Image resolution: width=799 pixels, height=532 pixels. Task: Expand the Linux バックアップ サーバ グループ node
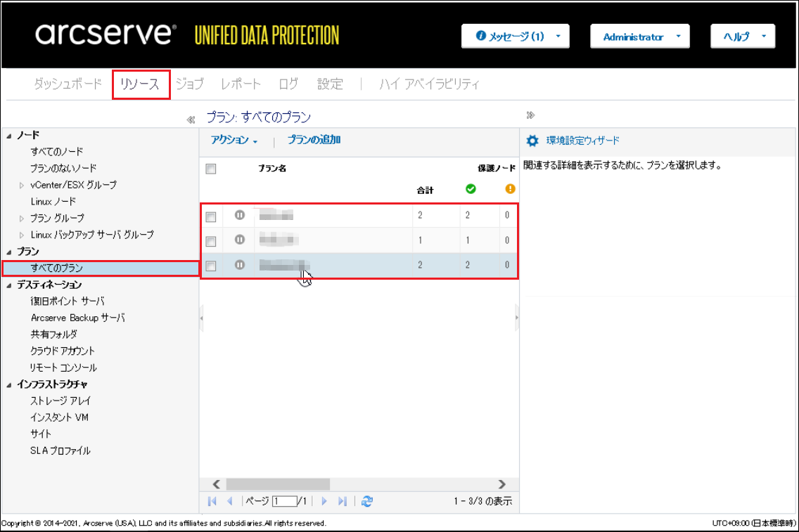21,235
